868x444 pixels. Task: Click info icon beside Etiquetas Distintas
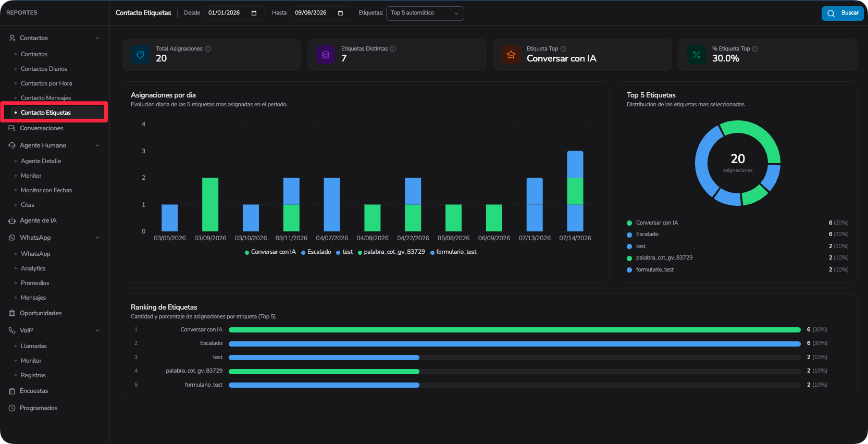pyautogui.click(x=393, y=49)
